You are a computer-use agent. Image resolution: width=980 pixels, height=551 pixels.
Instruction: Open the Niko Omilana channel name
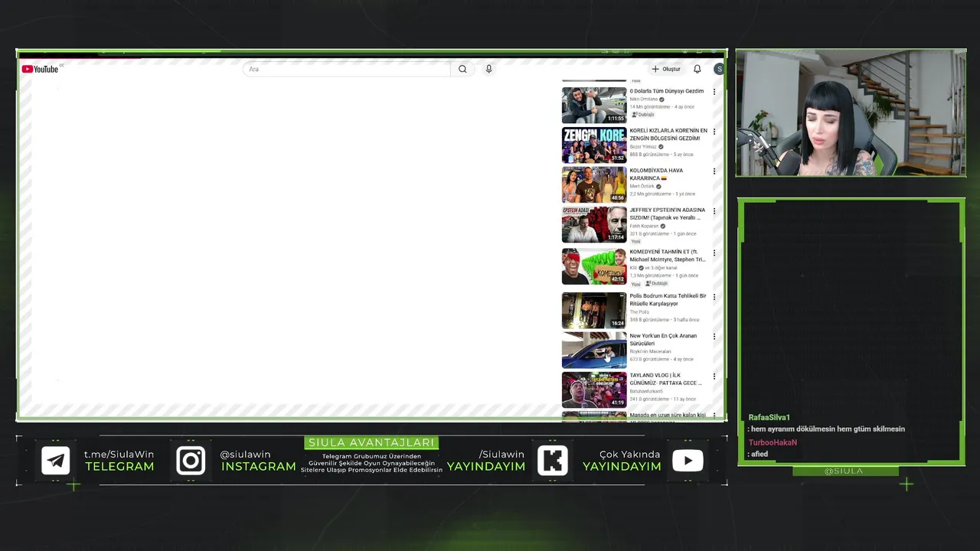click(644, 99)
